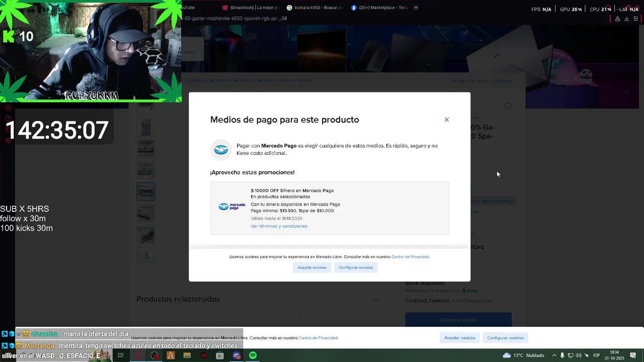Open the volume tray icon

tap(579, 355)
